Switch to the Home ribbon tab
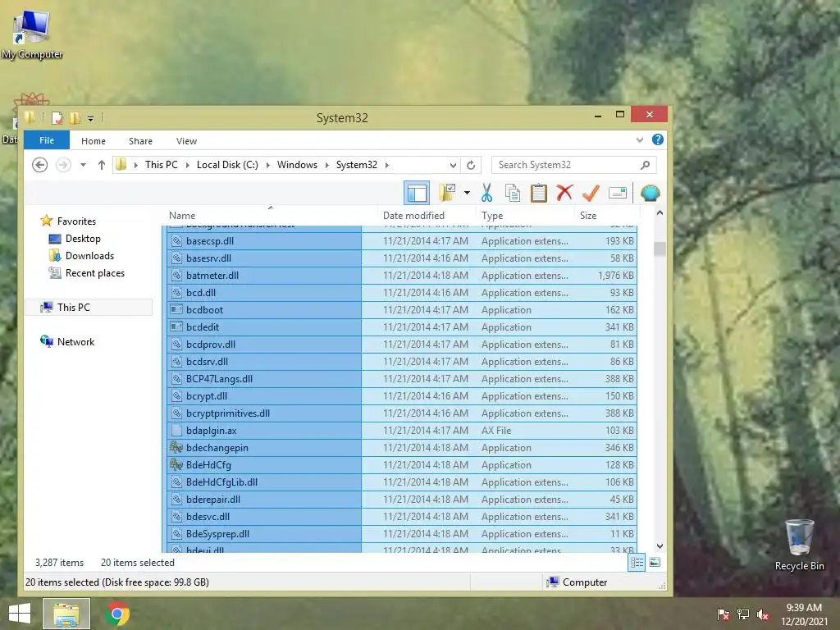Viewport: 840px width, 630px height. point(94,141)
